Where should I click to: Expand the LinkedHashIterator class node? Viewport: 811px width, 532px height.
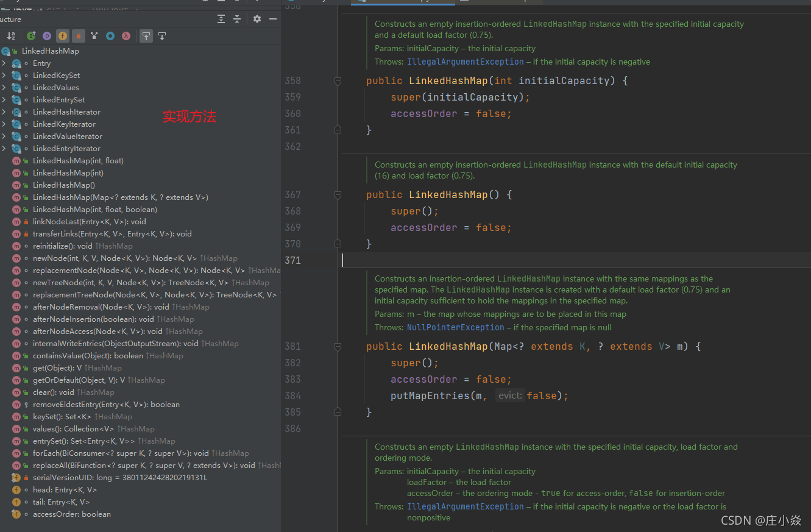pyautogui.click(x=4, y=112)
